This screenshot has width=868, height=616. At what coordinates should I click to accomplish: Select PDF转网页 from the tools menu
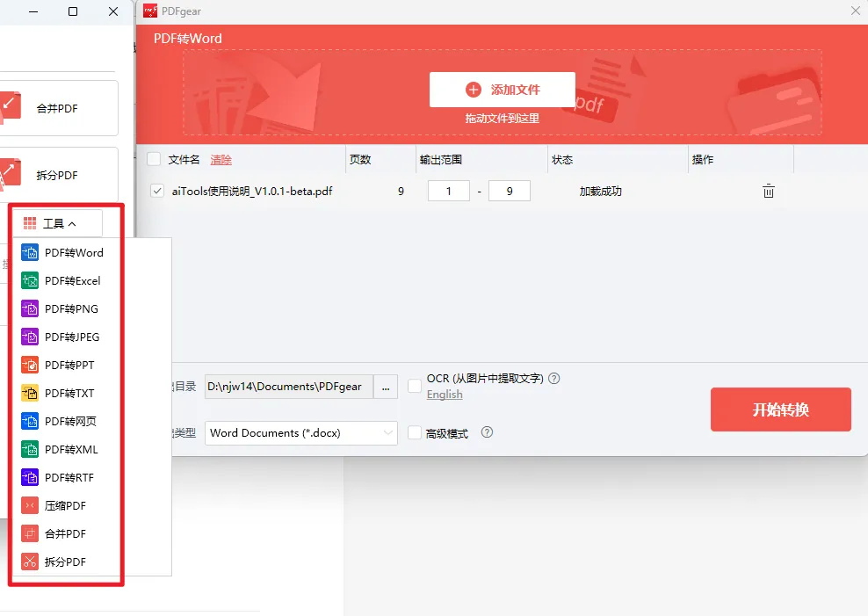pyautogui.click(x=70, y=422)
